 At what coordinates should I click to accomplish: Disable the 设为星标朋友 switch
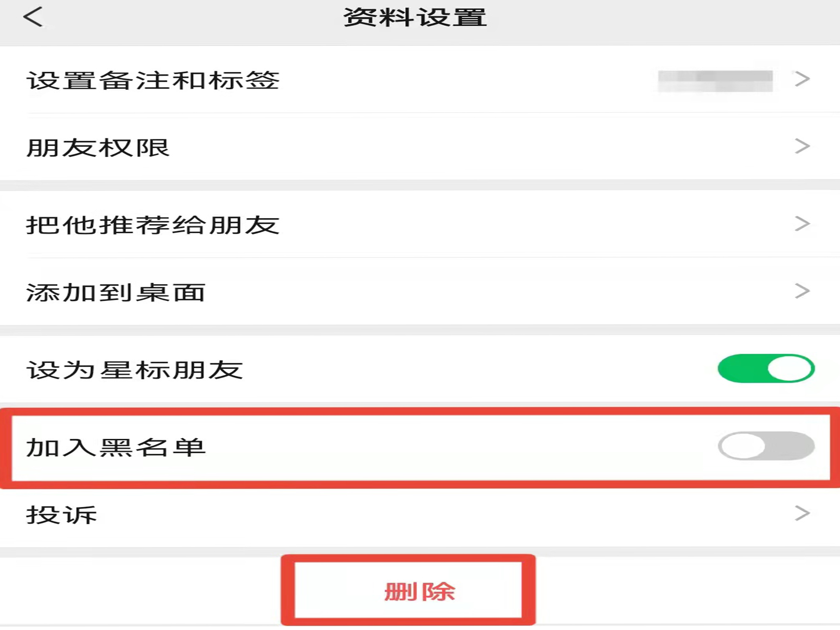(766, 368)
